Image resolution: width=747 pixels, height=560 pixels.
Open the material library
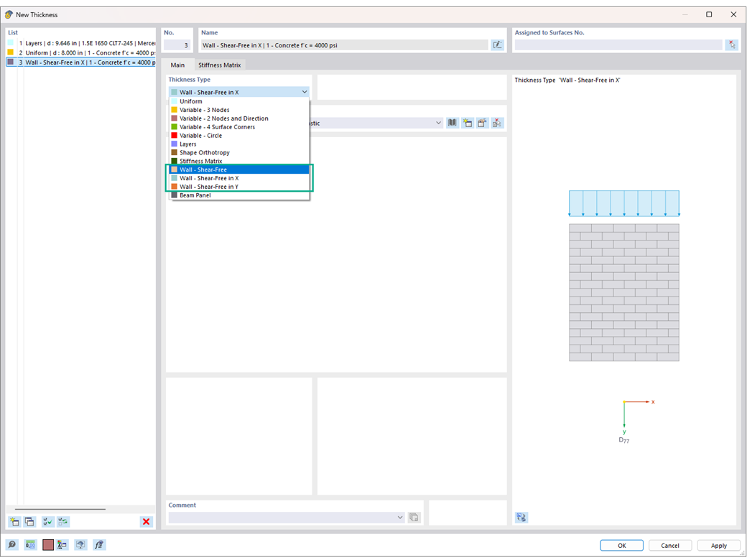[x=452, y=123]
